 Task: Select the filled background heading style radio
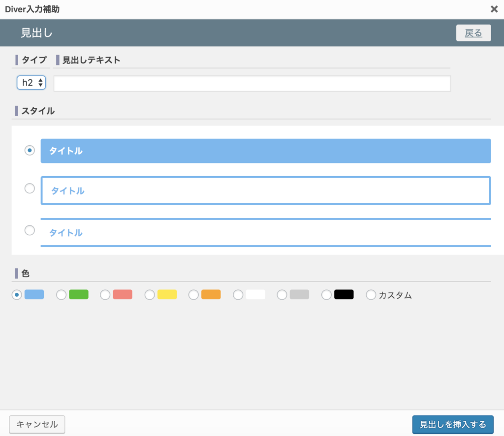click(30, 151)
